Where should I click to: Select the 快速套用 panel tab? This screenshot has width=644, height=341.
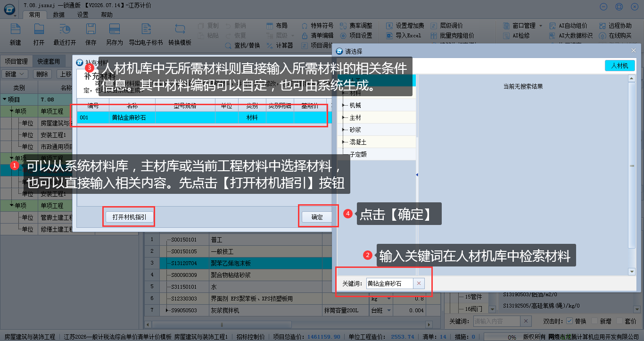(x=49, y=61)
